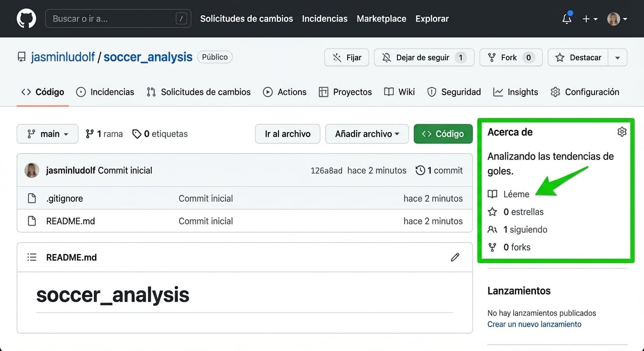This screenshot has width=644, height=351.
Task: Focus the Buscar o ir a search field
Action: pos(118,19)
